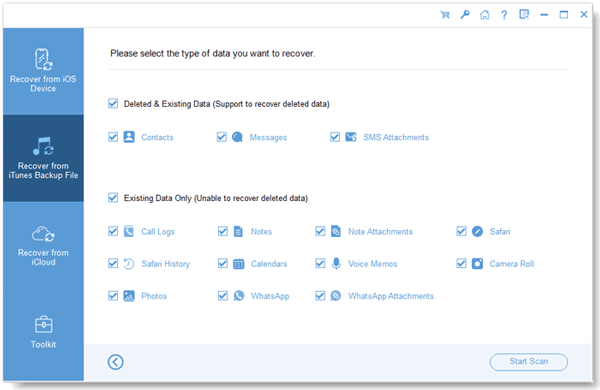This screenshot has width=600, height=390.
Task: Click the Notes document icon
Action: click(x=238, y=231)
